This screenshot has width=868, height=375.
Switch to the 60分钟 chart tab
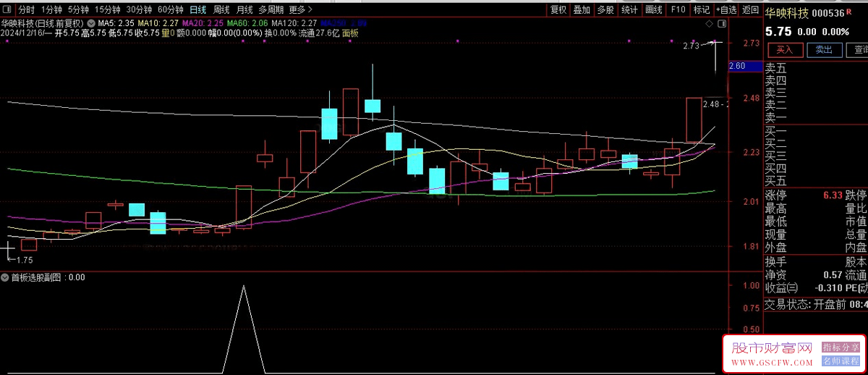point(171,10)
